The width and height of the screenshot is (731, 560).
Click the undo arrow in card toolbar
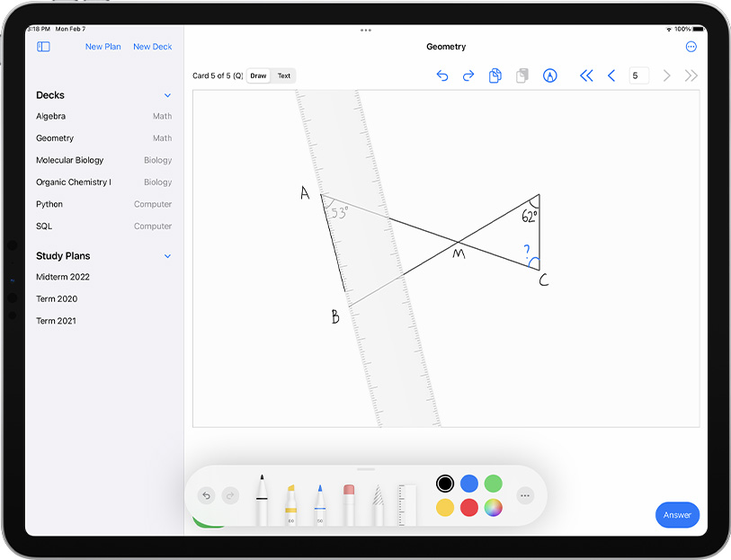(x=441, y=76)
